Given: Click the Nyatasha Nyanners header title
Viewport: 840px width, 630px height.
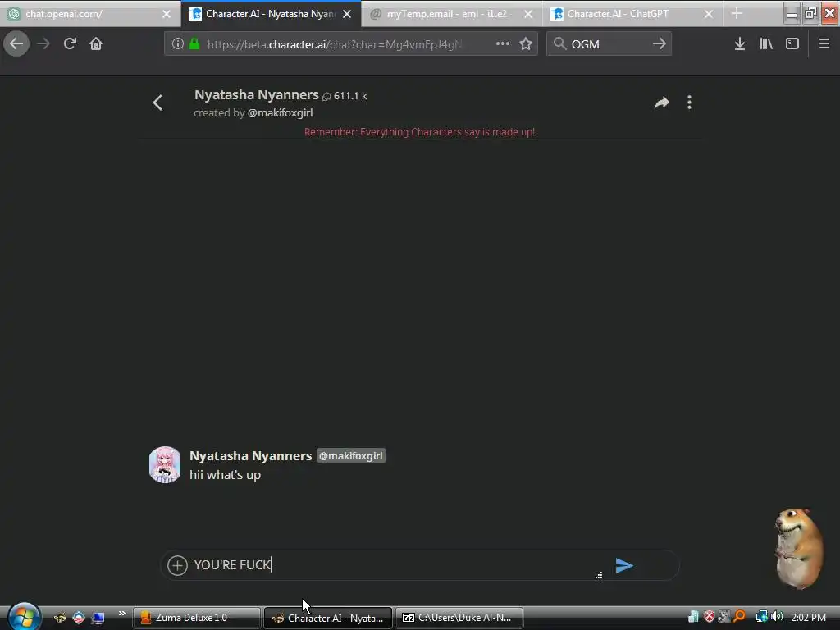Looking at the screenshot, I should 257,95.
